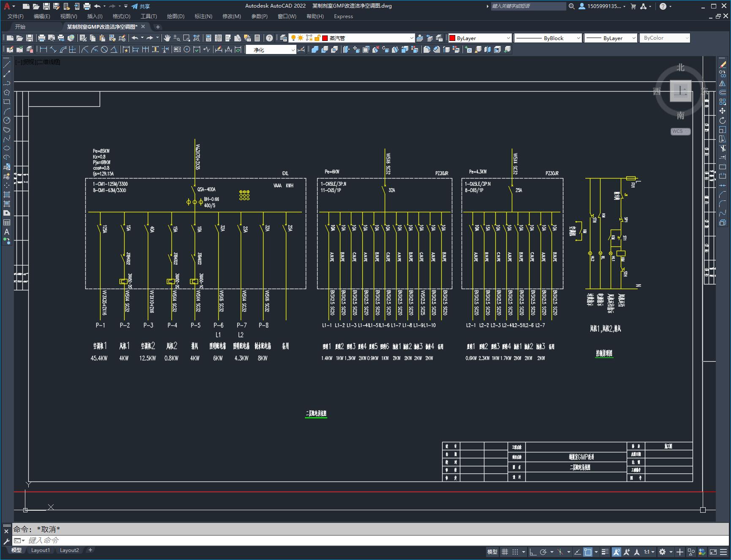Toggle the light bulb for layer 蒸汽管
The width and height of the screenshot is (731, 560).
point(293,38)
